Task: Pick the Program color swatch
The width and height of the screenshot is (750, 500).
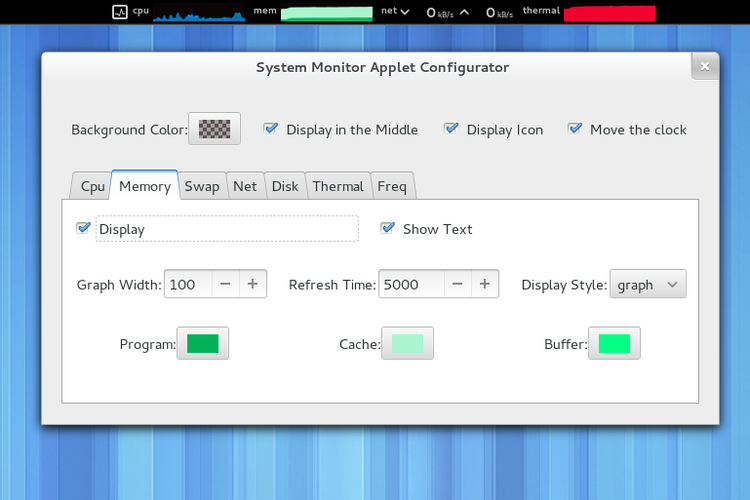Action: tap(203, 343)
